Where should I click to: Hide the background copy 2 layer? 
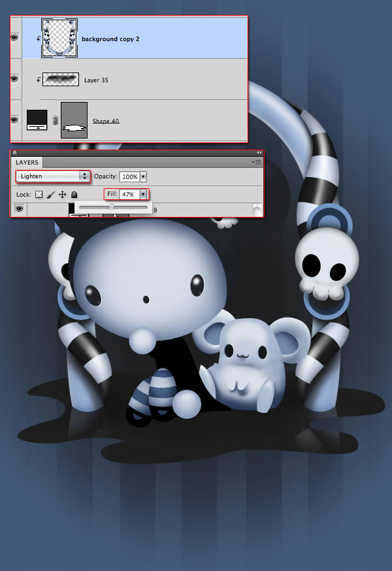click(14, 38)
